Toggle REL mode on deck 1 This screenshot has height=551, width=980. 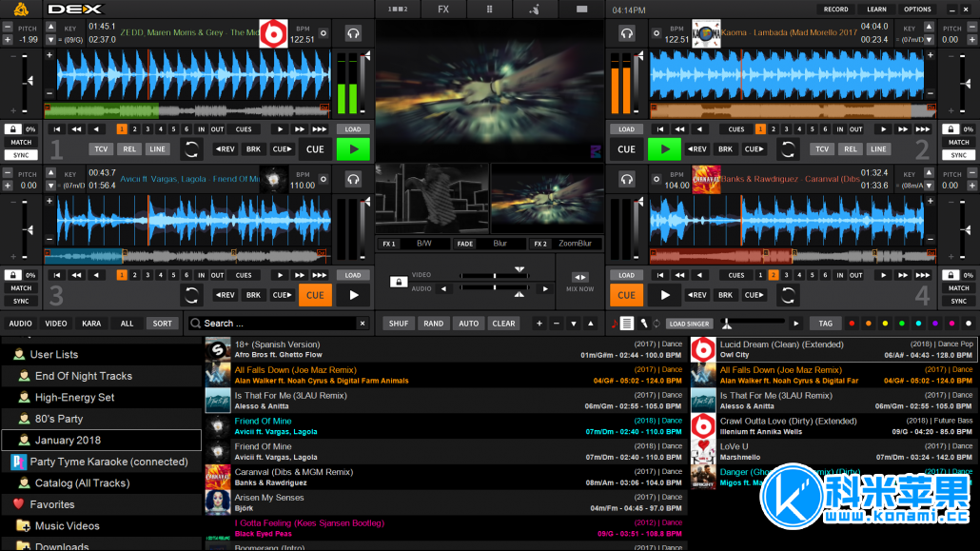coord(129,148)
